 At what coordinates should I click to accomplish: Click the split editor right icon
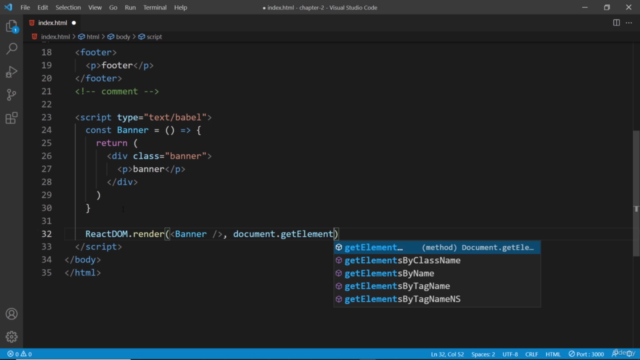(616, 23)
